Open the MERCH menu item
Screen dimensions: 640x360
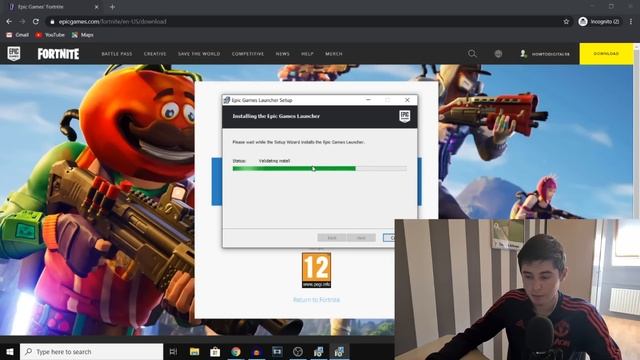(x=334, y=54)
